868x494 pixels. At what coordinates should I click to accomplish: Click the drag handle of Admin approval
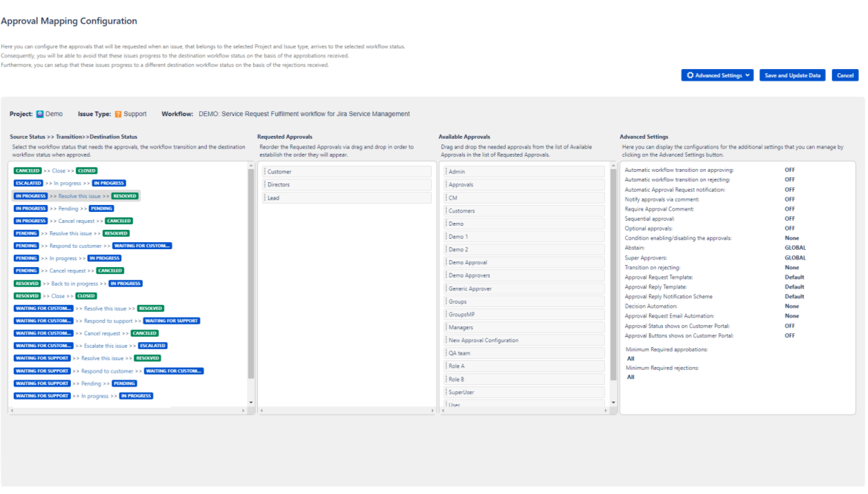[x=446, y=172]
